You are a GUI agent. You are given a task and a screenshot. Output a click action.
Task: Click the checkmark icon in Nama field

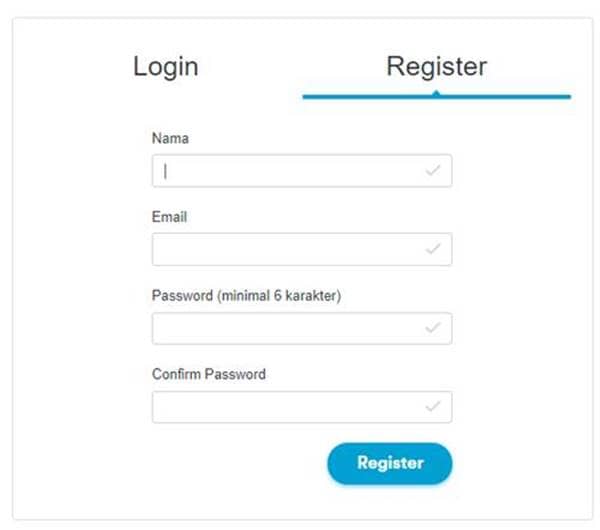pyautogui.click(x=432, y=171)
